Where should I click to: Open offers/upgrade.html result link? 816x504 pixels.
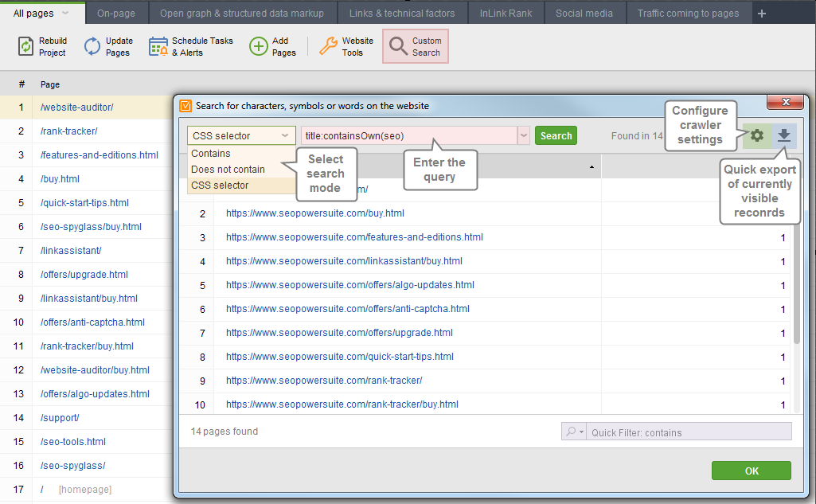339,333
